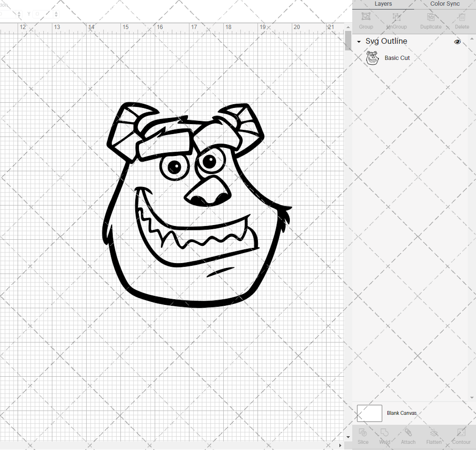This screenshot has width=476, height=450.
Task: Collapse the Svg Outline group
Action: point(358,42)
